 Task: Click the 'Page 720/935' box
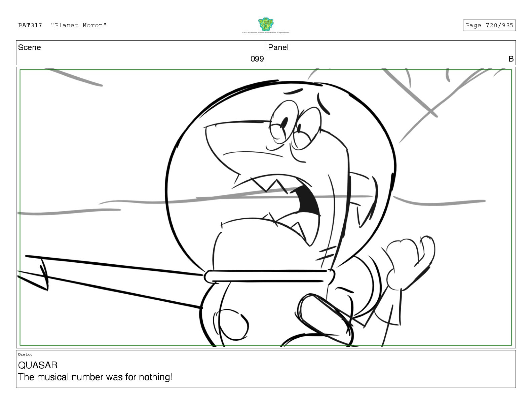coord(489,25)
